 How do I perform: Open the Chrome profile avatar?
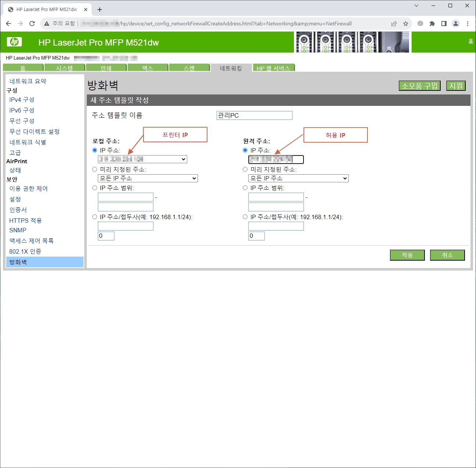tap(456, 24)
